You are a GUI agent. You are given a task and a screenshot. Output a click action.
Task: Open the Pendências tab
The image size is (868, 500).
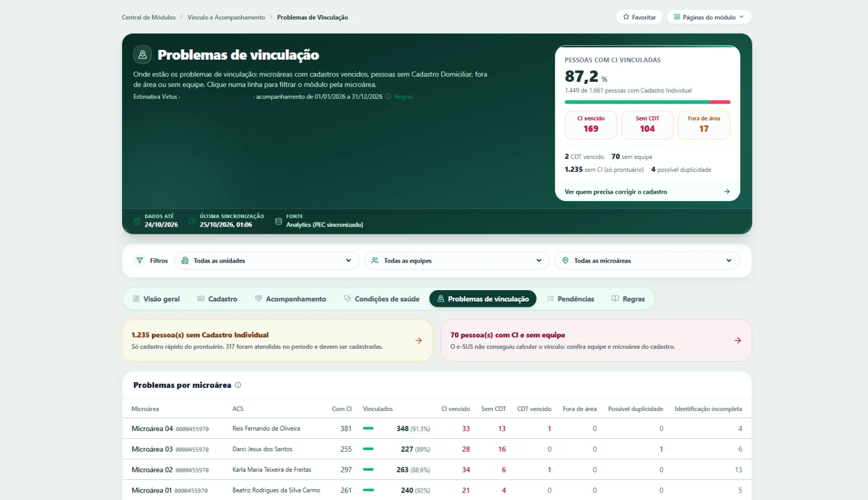coord(571,299)
